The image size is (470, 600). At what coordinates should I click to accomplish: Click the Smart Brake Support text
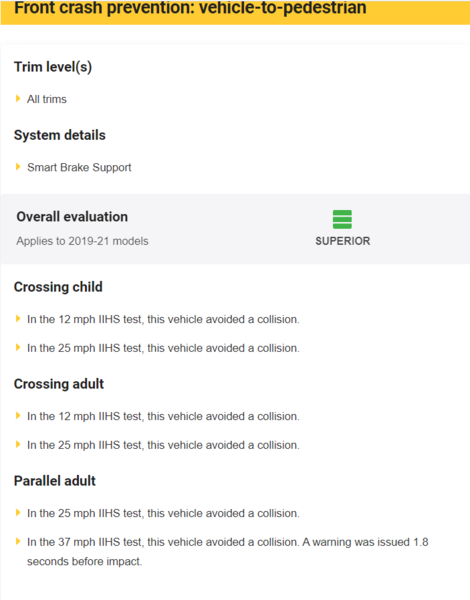79,167
